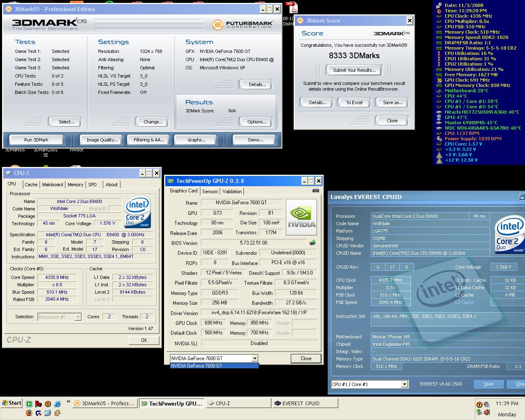This screenshot has width=525, height=420.
Task: Open the Start menu
Action: click(x=12, y=403)
